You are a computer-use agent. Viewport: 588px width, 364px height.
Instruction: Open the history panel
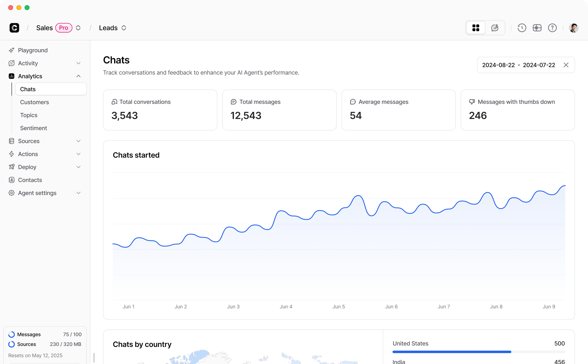[x=522, y=28]
